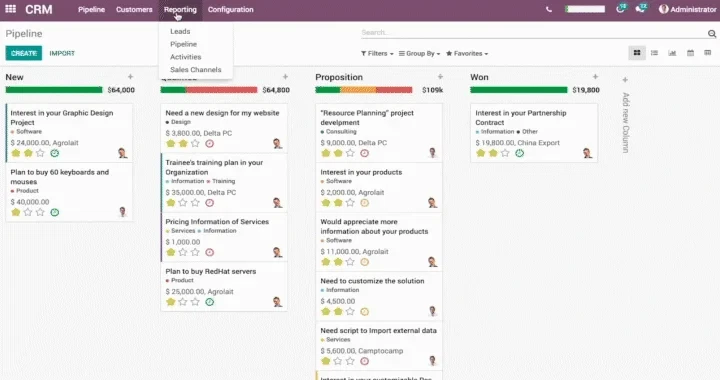
Task: Open the apps grid menu icon
Action: click(x=11, y=9)
